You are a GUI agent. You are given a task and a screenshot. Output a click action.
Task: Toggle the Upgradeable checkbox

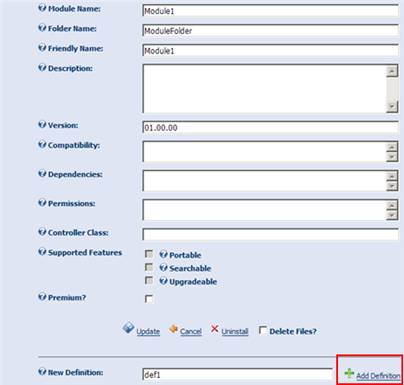click(x=149, y=281)
